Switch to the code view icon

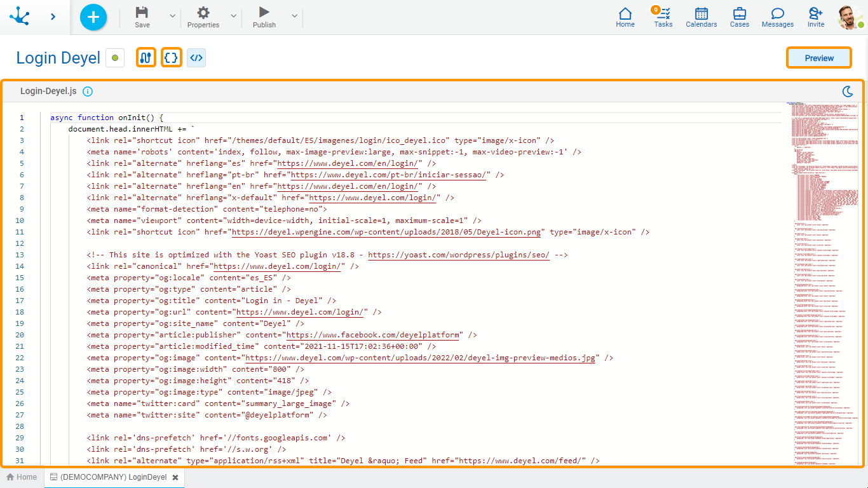[x=196, y=58]
